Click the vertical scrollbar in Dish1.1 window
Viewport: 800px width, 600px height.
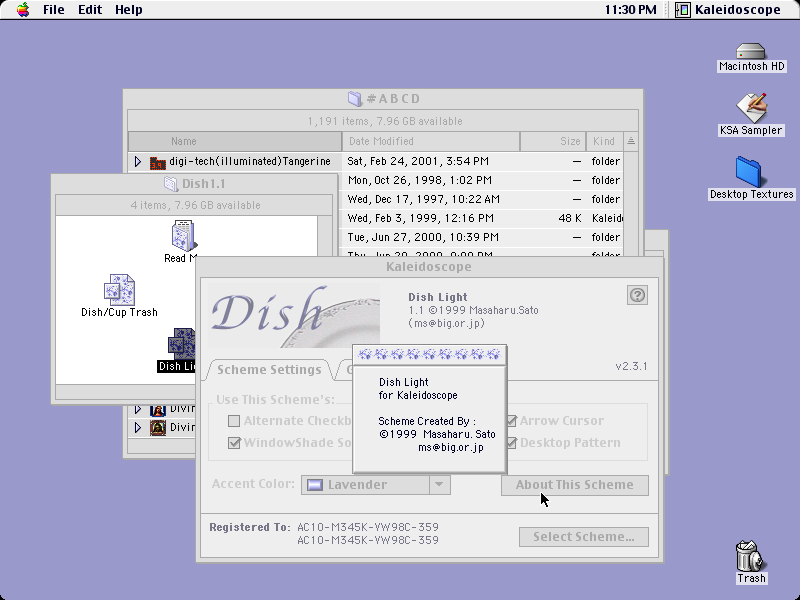324,236
